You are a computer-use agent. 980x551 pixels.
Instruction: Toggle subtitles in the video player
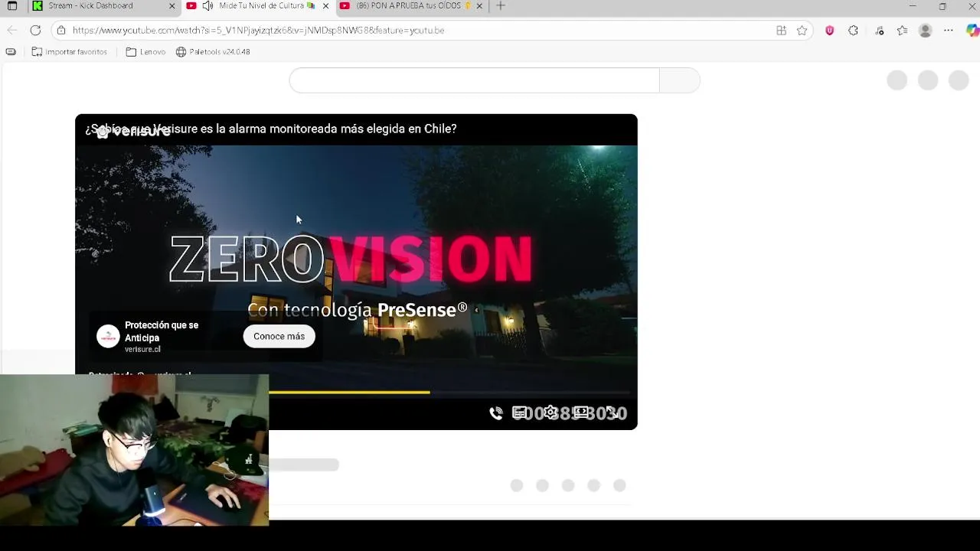[x=520, y=413]
